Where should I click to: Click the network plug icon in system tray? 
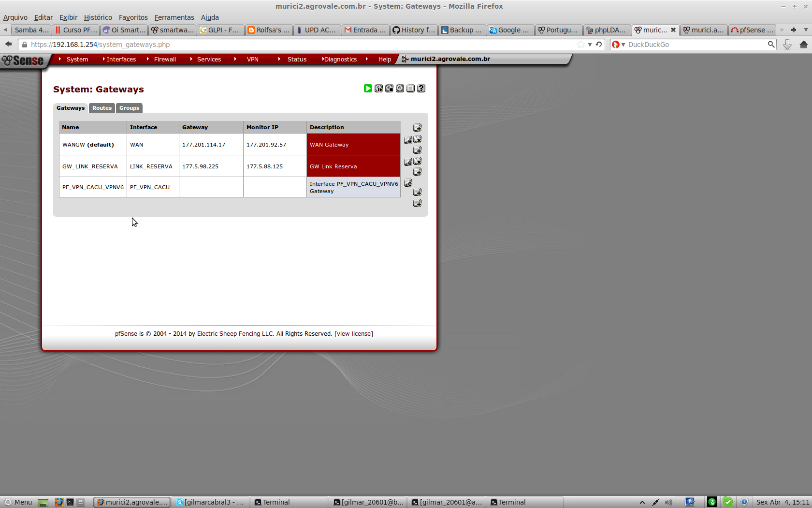click(x=655, y=502)
